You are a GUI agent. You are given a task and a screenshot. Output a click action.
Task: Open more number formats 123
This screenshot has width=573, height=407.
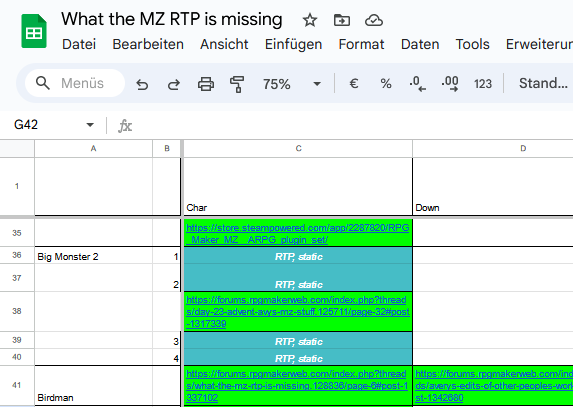pos(483,84)
